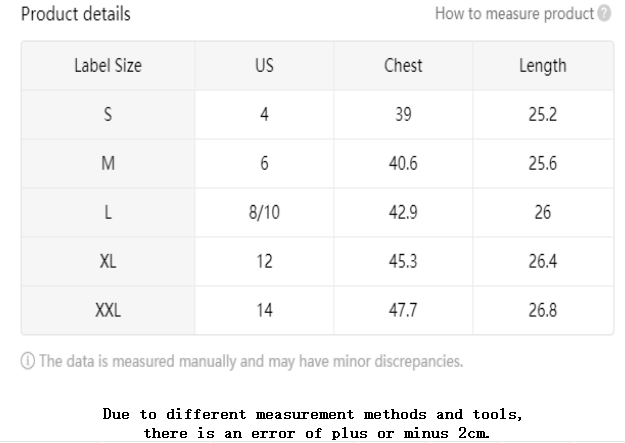The height and width of the screenshot is (443, 625).
Task: Click the help question mark icon
Action: (x=604, y=13)
